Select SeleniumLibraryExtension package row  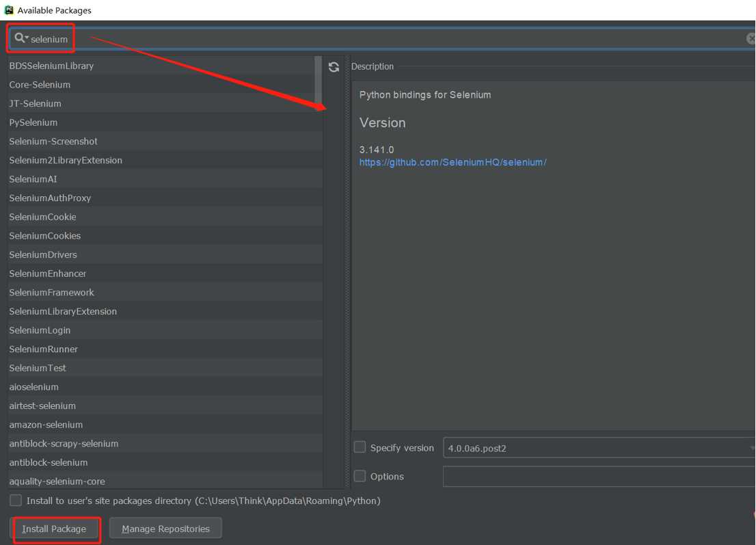click(x=165, y=311)
